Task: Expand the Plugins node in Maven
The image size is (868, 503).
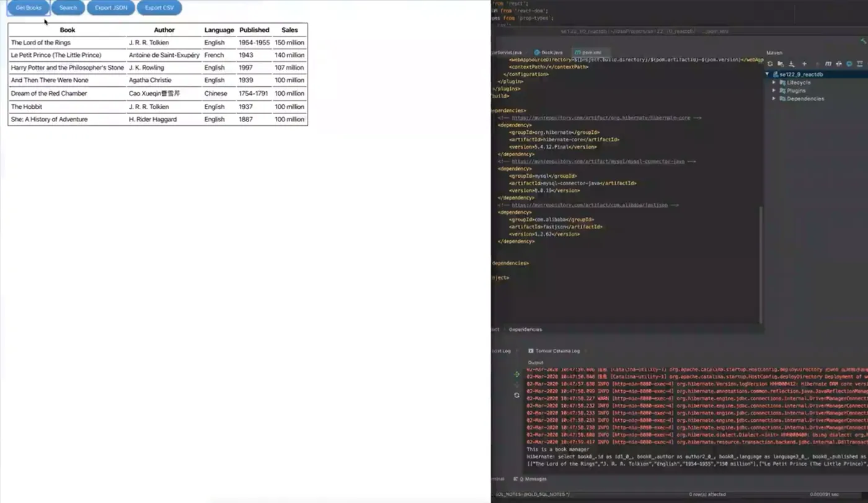Action: [774, 90]
